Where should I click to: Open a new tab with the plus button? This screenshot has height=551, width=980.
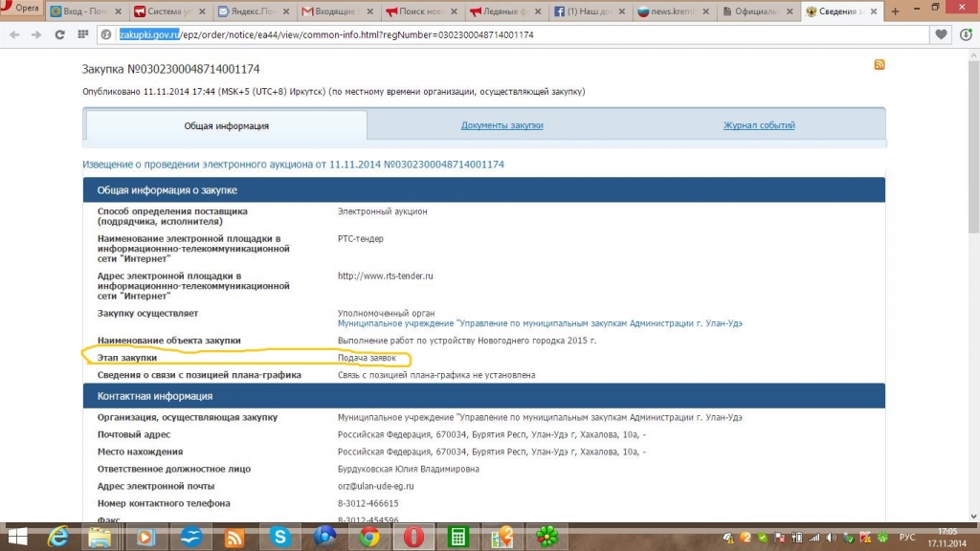(x=895, y=12)
